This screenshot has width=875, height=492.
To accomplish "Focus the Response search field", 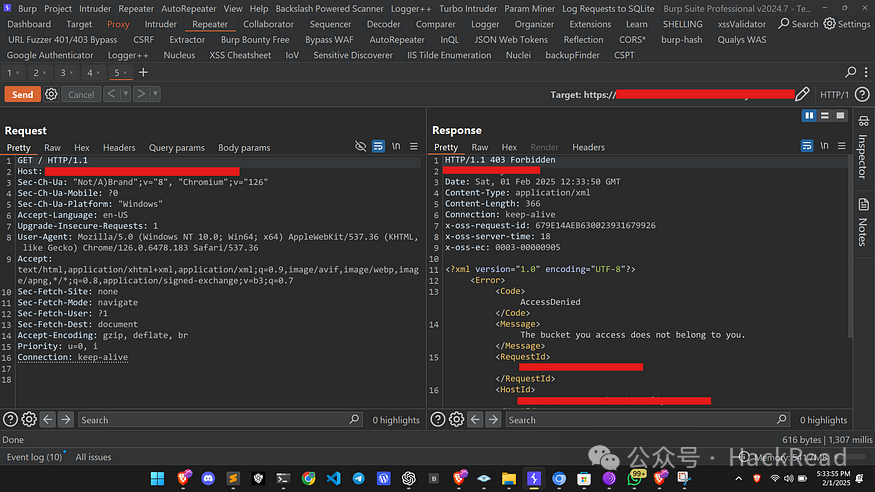I will (x=647, y=419).
